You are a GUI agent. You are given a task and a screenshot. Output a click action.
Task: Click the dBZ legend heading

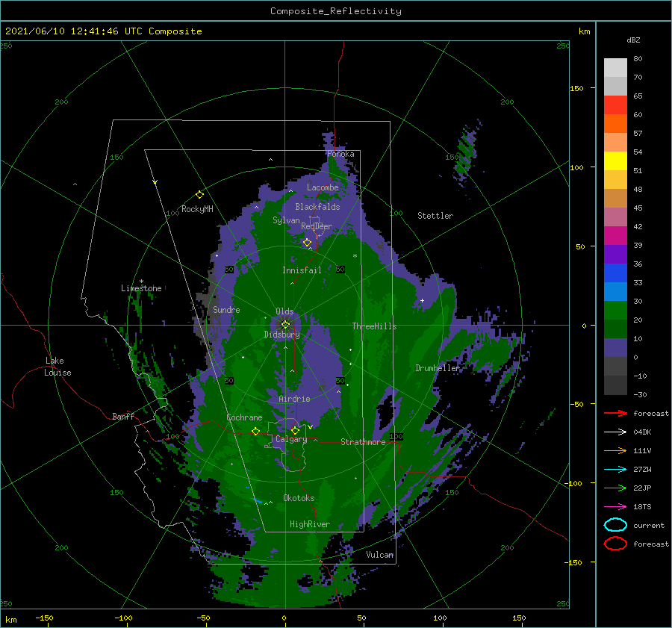(633, 40)
